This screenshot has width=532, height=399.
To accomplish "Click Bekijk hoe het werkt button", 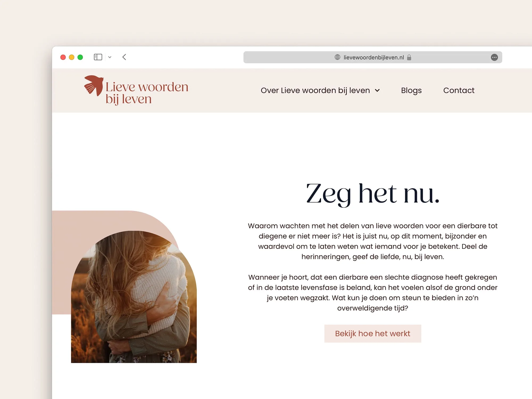I will click(373, 333).
